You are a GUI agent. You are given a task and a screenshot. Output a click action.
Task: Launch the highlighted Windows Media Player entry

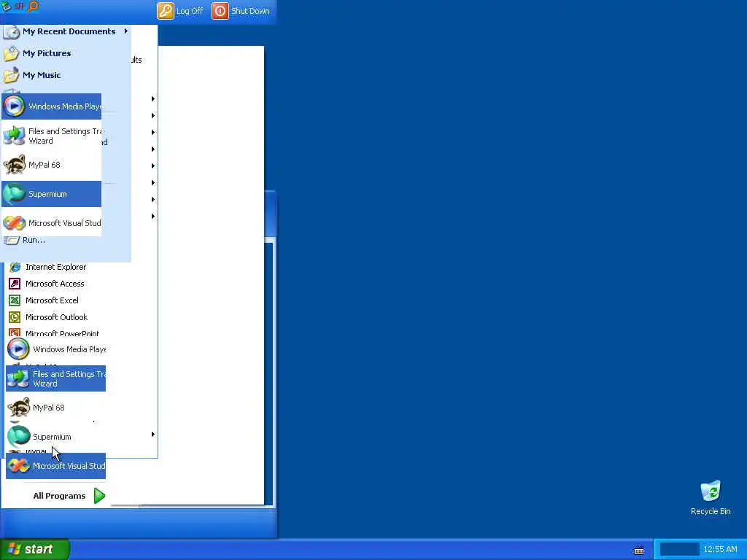coord(52,106)
